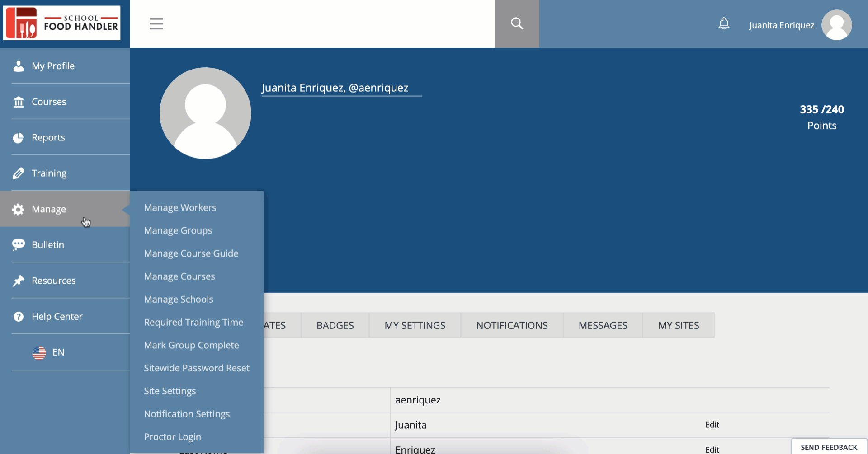Switch to the Notifications tab
Screen dimensions: 868x454
click(x=512, y=325)
